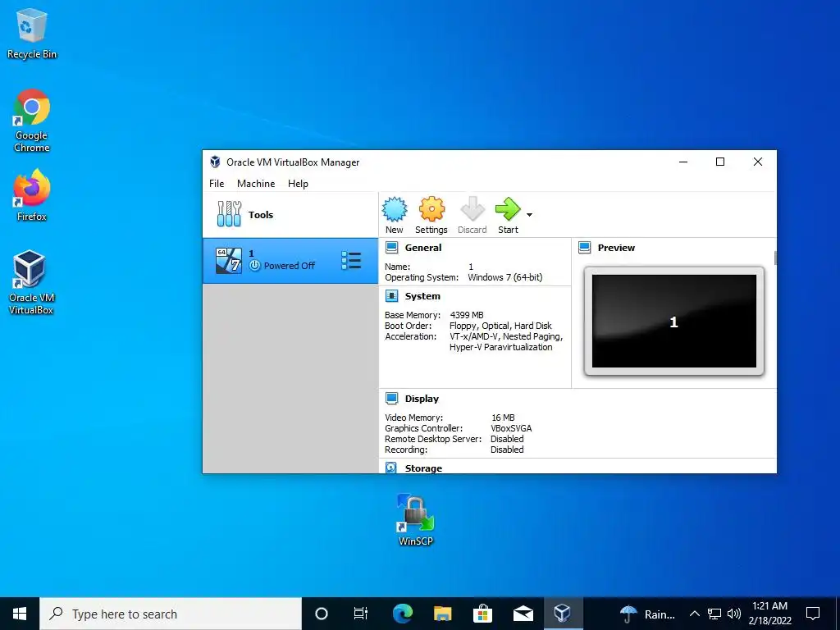
Task: Open VM 1 tools list menu icon
Action: click(x=351, y=260)
